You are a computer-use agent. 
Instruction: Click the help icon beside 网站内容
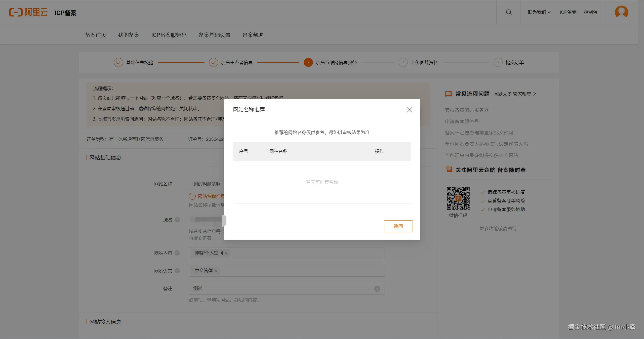pyautogui.click(x=177, y=253)
